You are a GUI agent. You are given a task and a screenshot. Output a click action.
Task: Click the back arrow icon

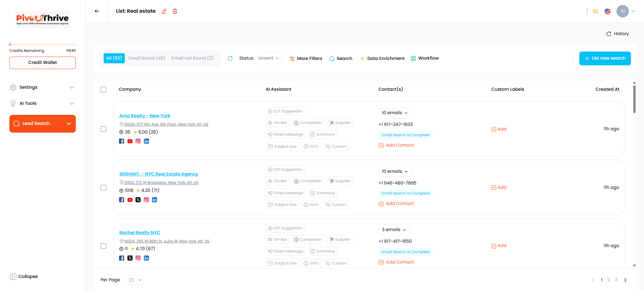click(x=97, y=11)
